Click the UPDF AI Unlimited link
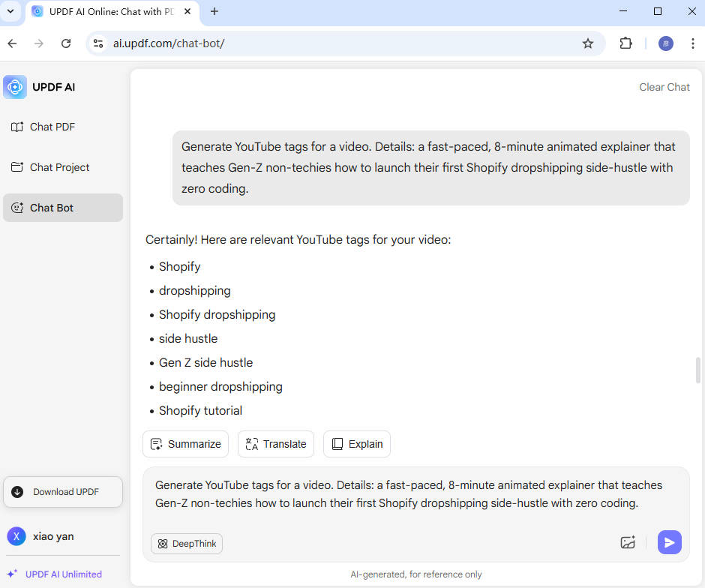 coord(64,574)
